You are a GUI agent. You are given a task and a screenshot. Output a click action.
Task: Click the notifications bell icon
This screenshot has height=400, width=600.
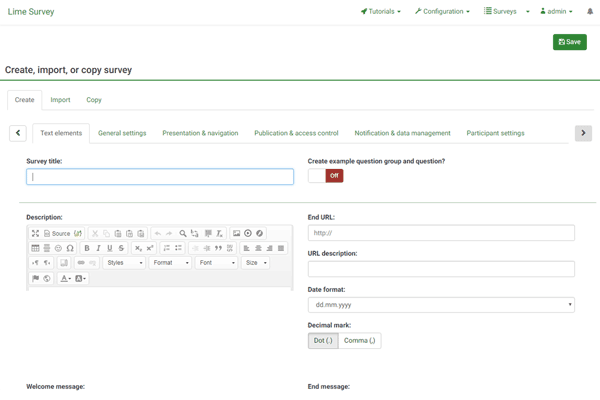[590, 12]
